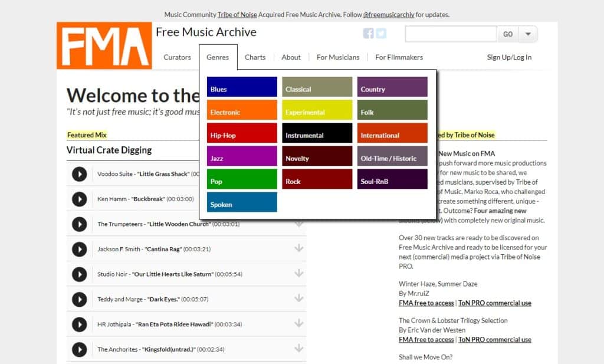Expand the search options dropdown arrow

coord(528,34)
